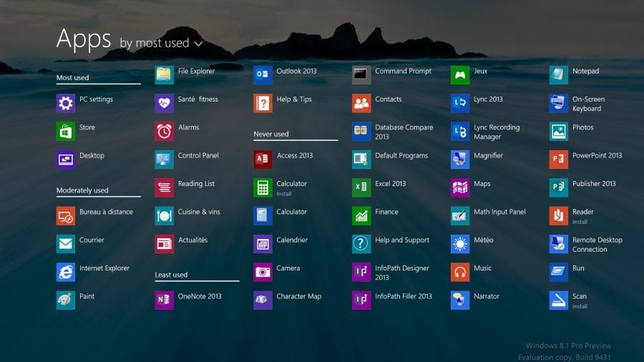Screen dimensions: 644x362
Task: Open the Character Map icon
Action: (263, 300)
